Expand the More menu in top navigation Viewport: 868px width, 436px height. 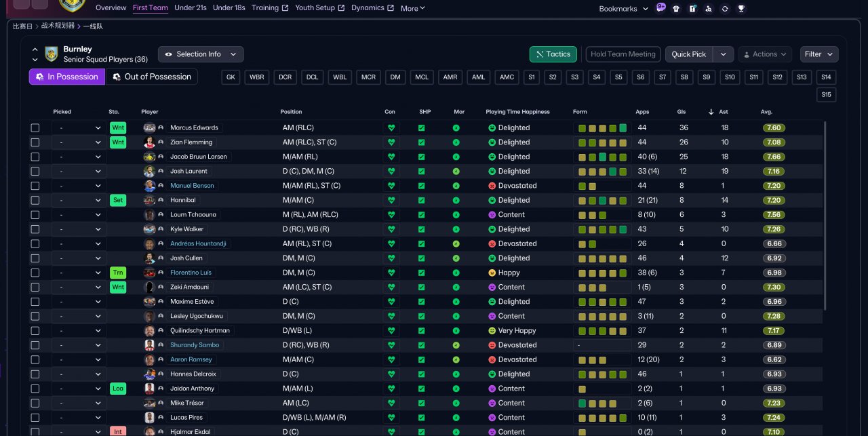(413, 8)
